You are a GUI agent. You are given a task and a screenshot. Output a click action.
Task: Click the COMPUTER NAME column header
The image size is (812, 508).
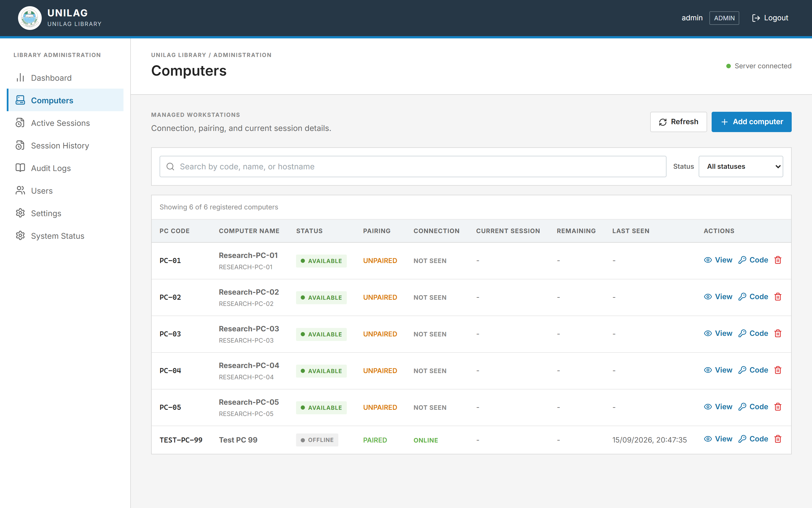[x=249, y=231]
